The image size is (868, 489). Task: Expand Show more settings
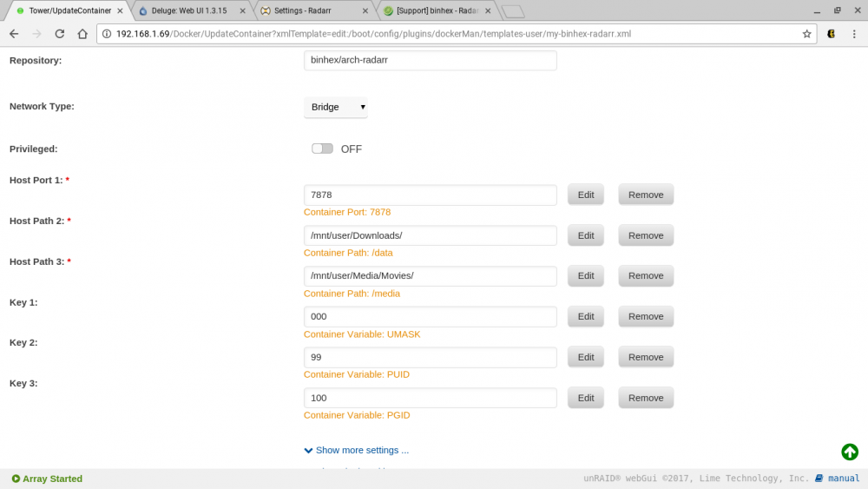tap(357, 450)
